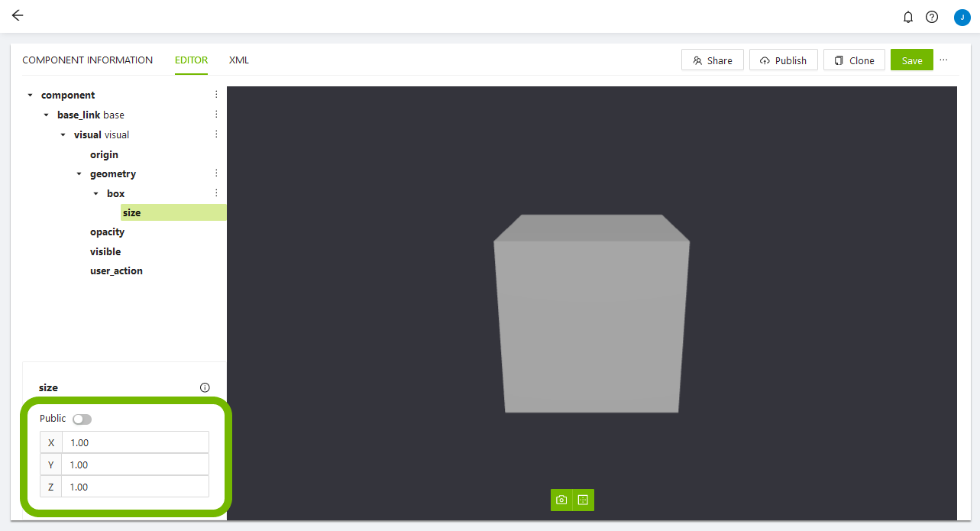Click the green Save button
Viewport: 980px width, 531px height.
click(x=911, y=60)
